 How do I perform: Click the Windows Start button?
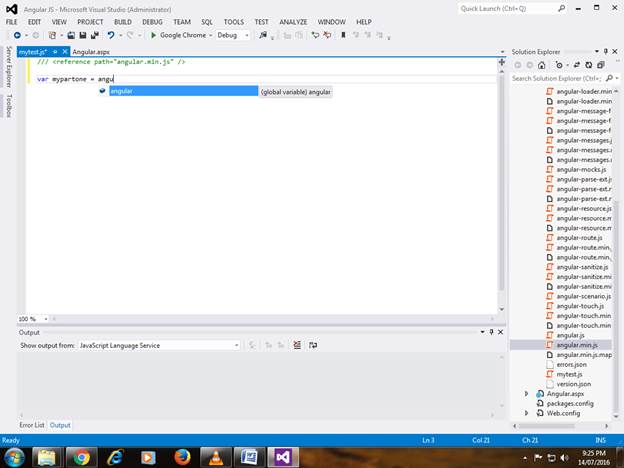[x=15, y=457]
